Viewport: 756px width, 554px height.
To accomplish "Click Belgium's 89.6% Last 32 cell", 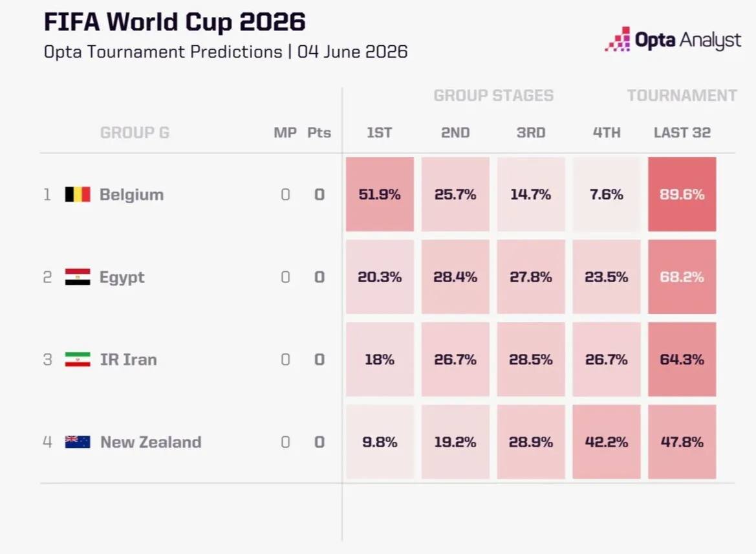I will 682,194.
